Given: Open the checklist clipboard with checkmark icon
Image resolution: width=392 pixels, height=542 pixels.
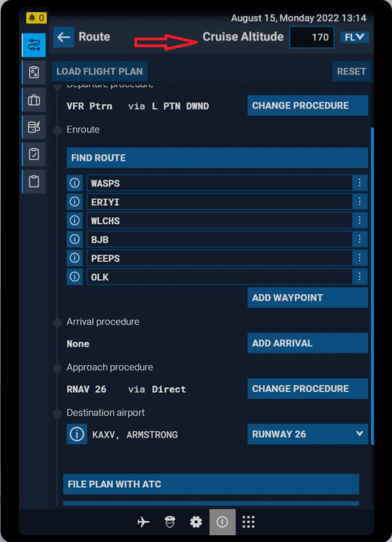Looking at the screenshot, I should point(34,154).
